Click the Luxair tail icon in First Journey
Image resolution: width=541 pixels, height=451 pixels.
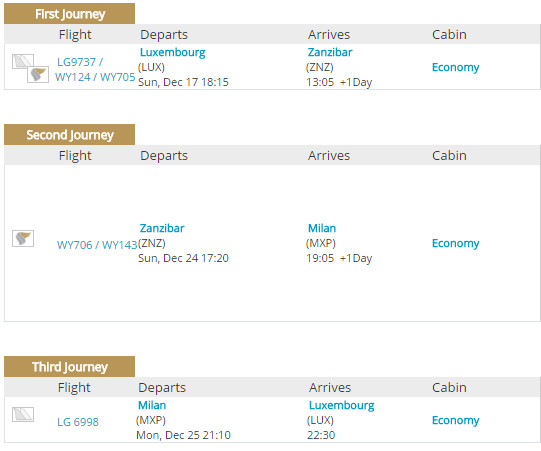pyautogui.click(x=23, y=61)
